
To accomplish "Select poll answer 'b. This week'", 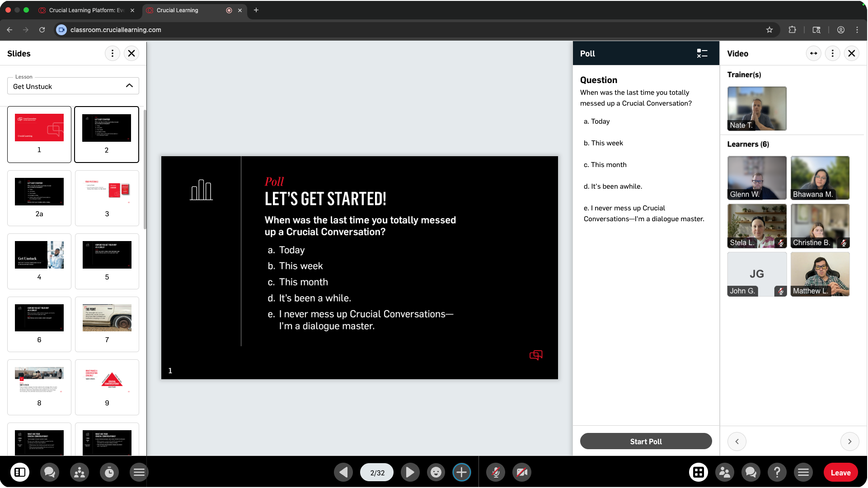I will point(603,143).
